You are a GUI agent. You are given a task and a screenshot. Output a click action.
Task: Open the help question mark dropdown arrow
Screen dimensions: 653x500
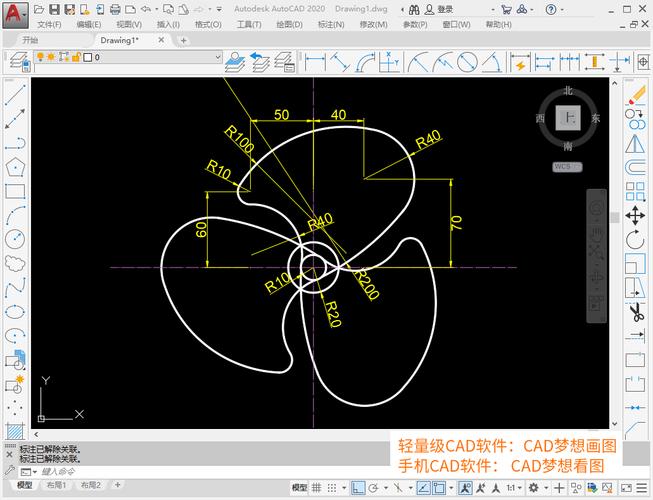click(x=562, y=9)
